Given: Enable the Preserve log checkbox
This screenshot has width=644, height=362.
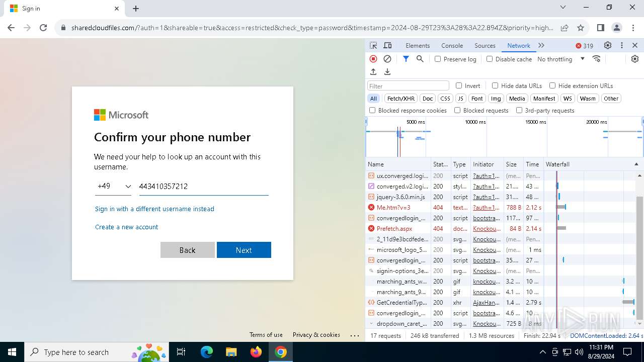Looking at the screenshot, I should click(x=438, y=59).
